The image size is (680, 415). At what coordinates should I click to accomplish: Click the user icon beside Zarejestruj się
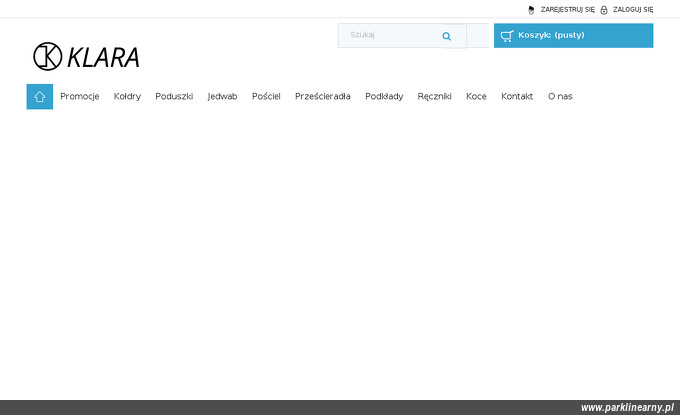(531, 10)
